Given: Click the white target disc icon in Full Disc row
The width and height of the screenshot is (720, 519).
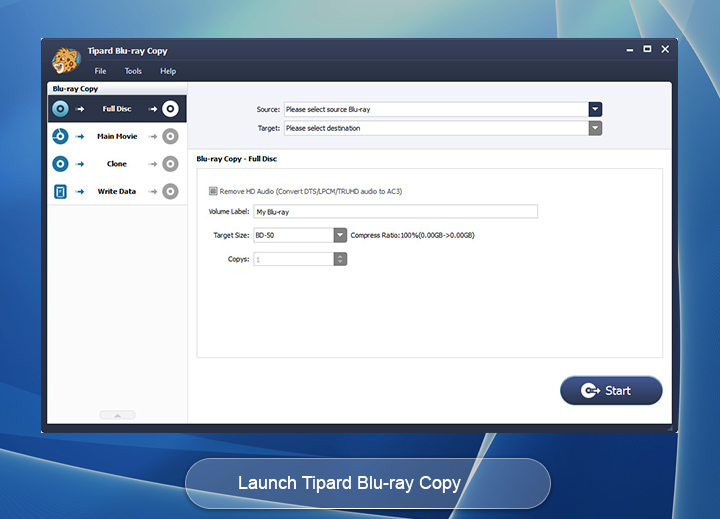Looking at the screenshot, I should click(171, 109).
